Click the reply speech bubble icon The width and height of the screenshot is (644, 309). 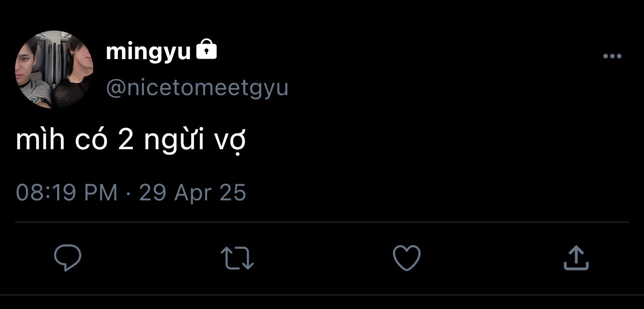click(68, 257)
